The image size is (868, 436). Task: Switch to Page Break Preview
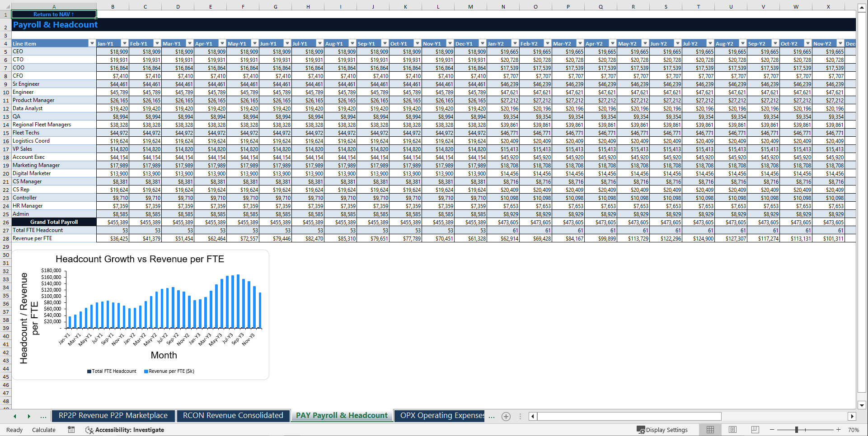point(755,430)
